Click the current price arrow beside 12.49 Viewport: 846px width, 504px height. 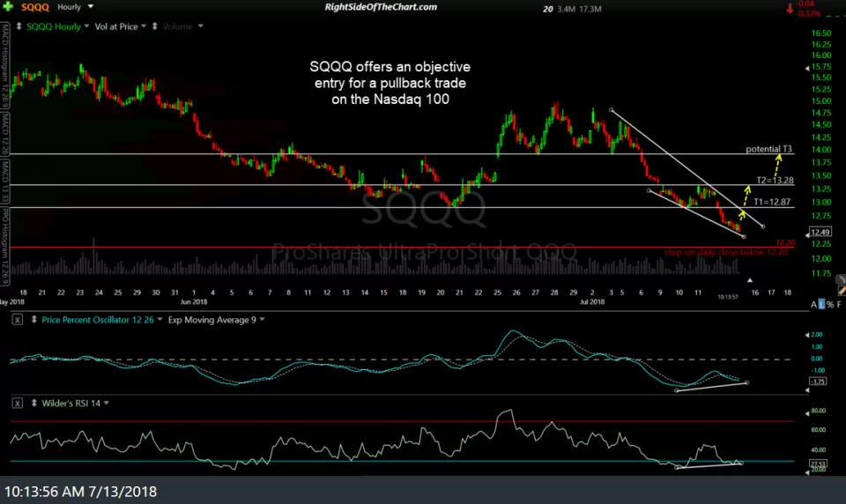tap(807, 234)
